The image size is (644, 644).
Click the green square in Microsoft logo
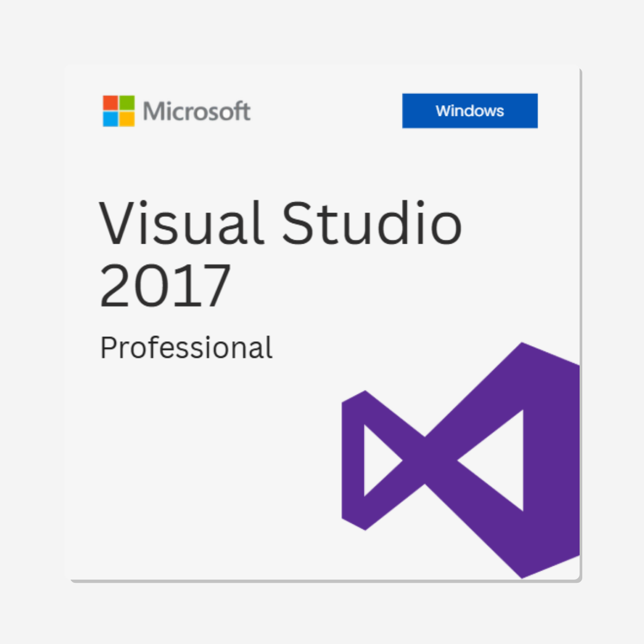click(128, 102)
